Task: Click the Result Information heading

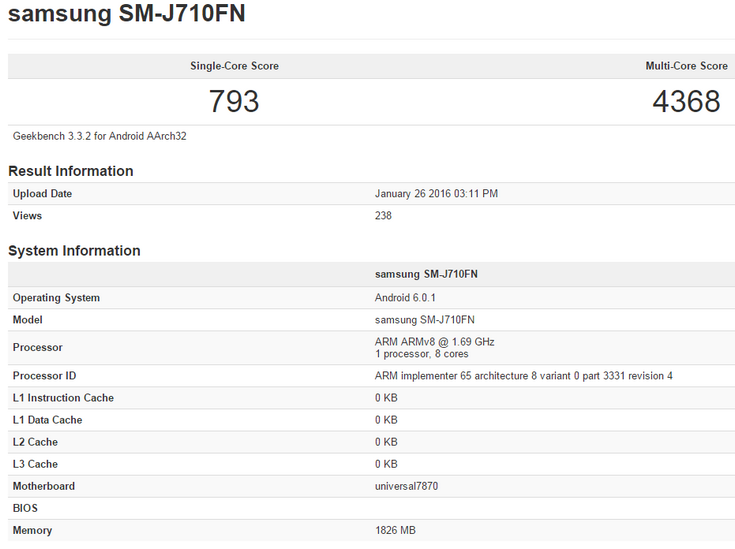Action: [x=71, y=171]
